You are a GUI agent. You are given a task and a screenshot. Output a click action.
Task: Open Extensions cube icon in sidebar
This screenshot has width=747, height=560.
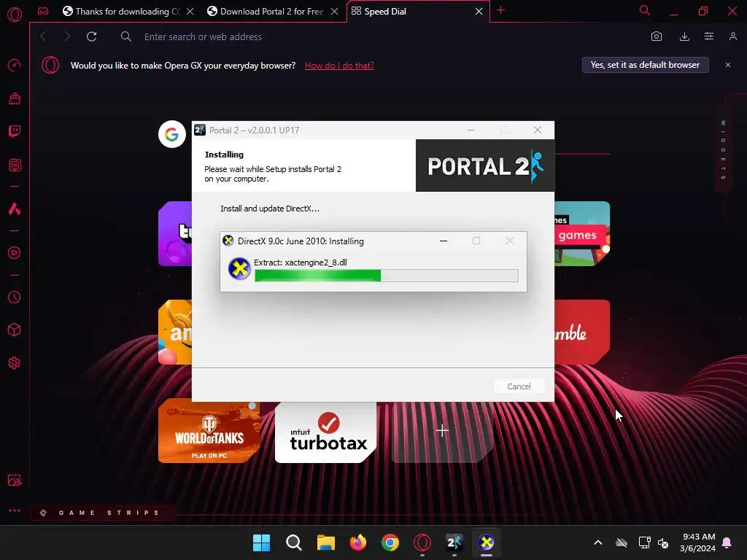(15, 330)
